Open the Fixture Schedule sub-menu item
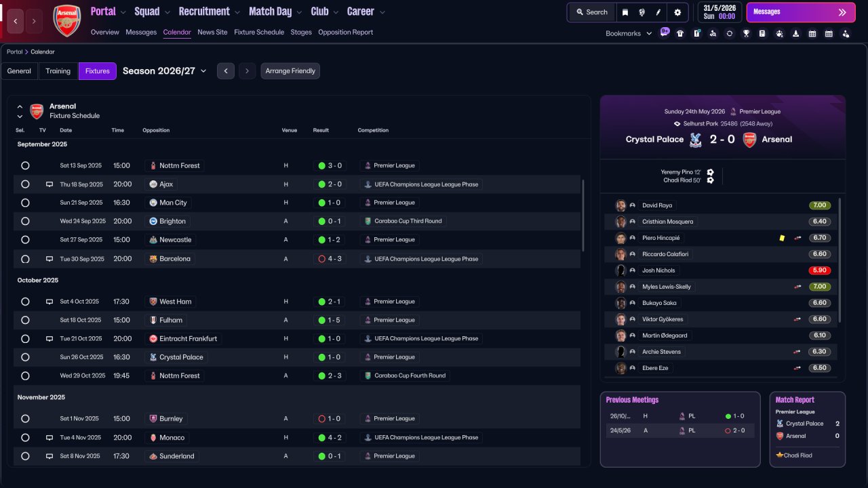This screenshot has height=488, width=868. [x=259, y=32]
